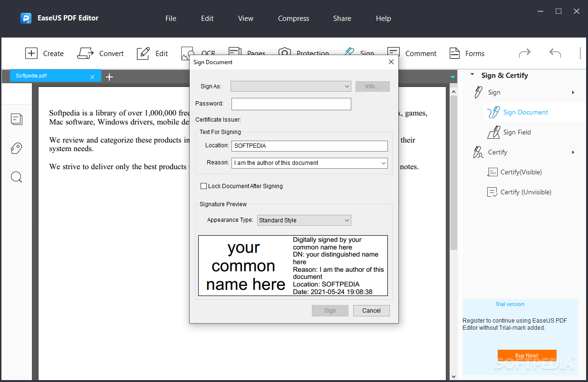Open the Forms tool
This screenshot has width=588, height=382.
click(x=467, y=53)
